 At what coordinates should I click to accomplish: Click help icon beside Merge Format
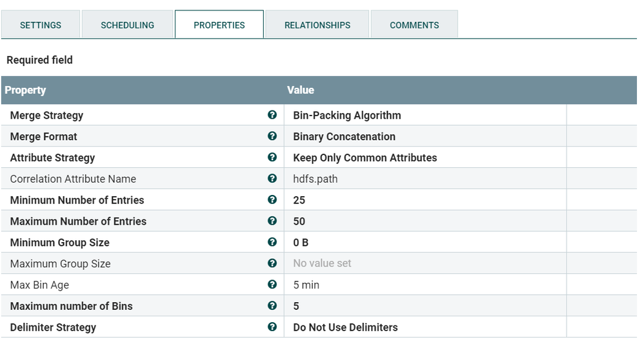click(x=272, y=136)
